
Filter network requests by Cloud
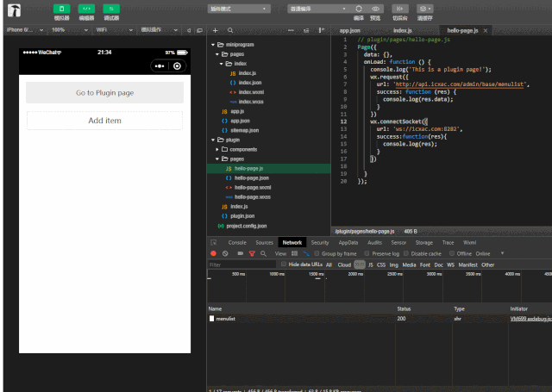coord(344,264)
